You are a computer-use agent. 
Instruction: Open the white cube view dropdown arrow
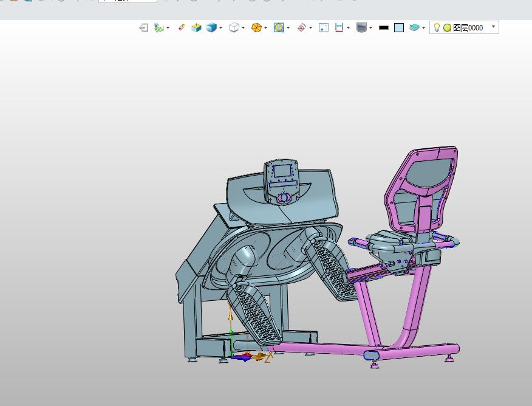coord(244,28)
